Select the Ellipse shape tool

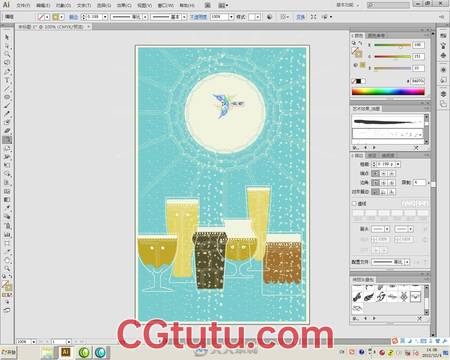[7, 97]
